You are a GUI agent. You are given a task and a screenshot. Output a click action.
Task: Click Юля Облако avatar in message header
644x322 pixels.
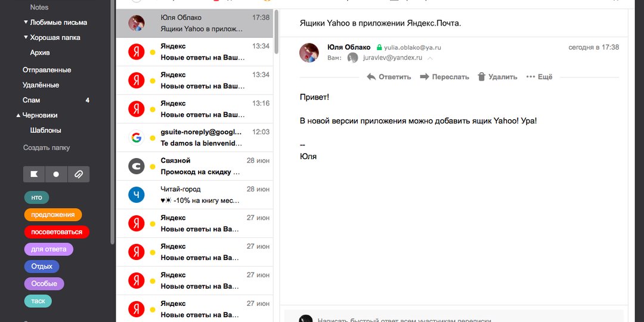tap(309, 52)
